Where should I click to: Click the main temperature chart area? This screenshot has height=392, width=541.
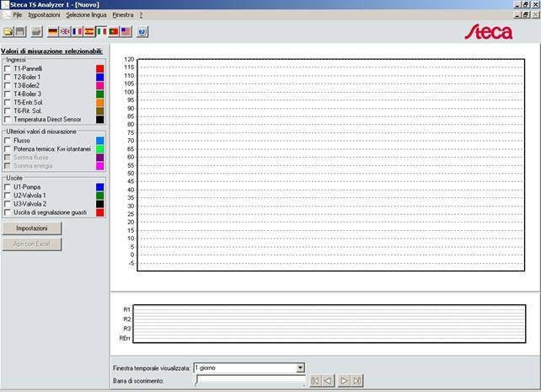click(x=331, y=165)
